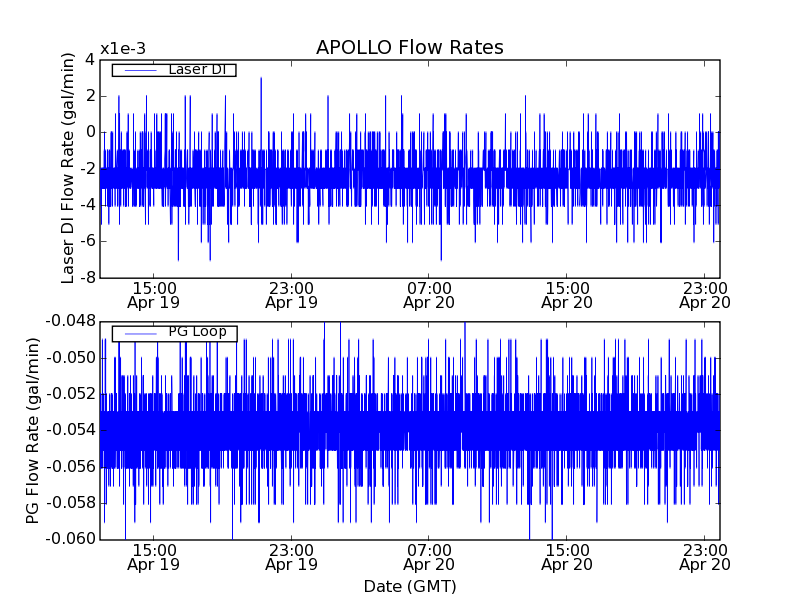Image resolution: width=800 pixels, height=600 pixels.
Task: Click '15:00 Apr 19' under the PG Loop plot
Action: pos(154,558)
